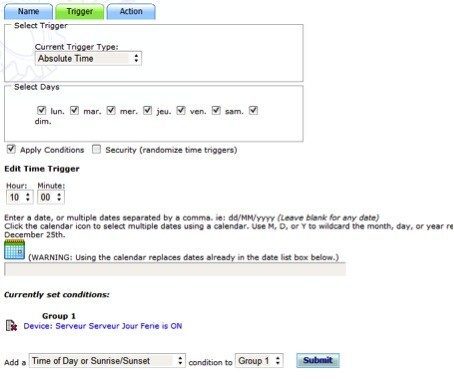Open the calendar icon to pick dates
454x379 pixels.
pyautogui.click(x=14, y=250)
